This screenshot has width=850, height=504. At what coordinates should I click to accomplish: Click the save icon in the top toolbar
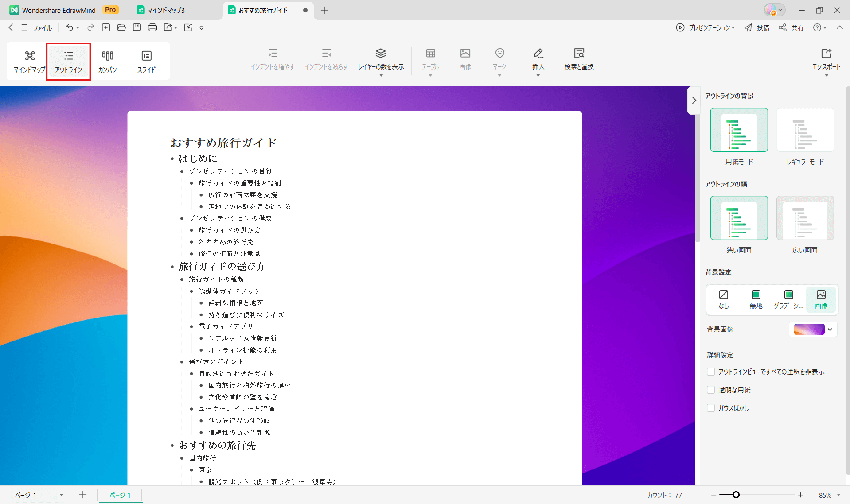click(x=137, y=27)
